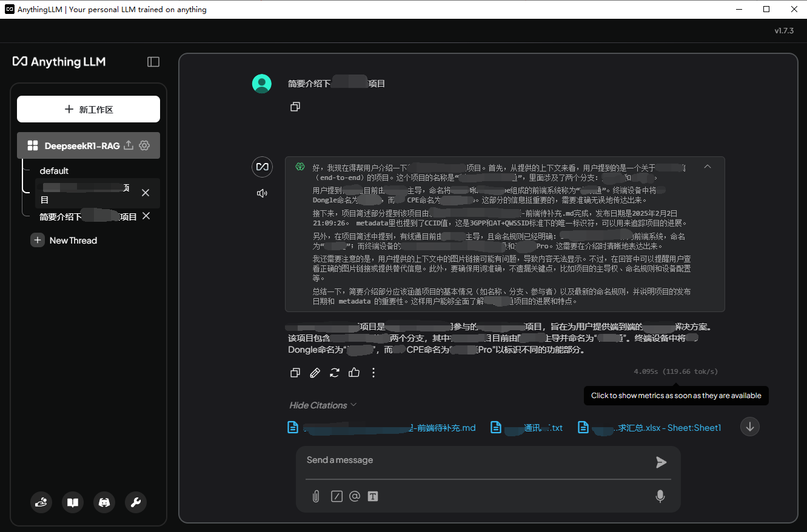The image size is (807, 532).
Task: Select the default thread
Action: tap(54, 171)
